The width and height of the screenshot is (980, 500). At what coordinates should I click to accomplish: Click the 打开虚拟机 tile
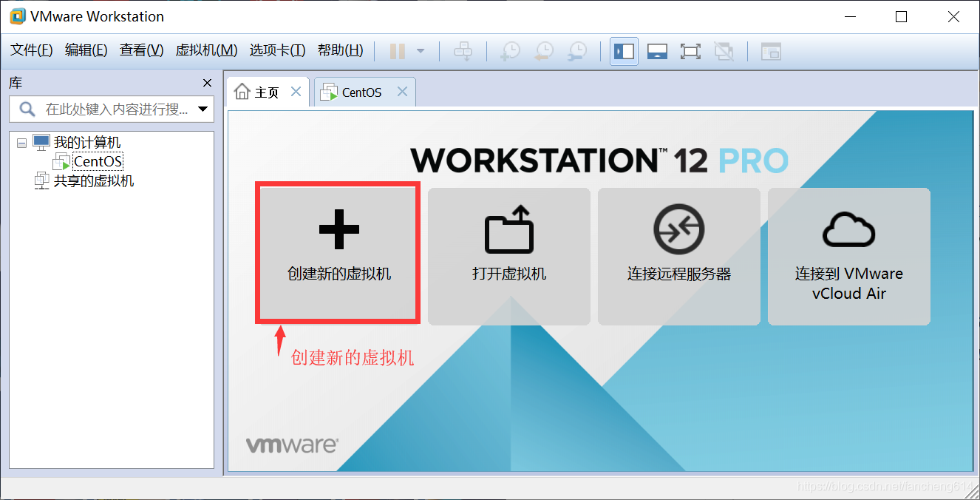point(509,256)
